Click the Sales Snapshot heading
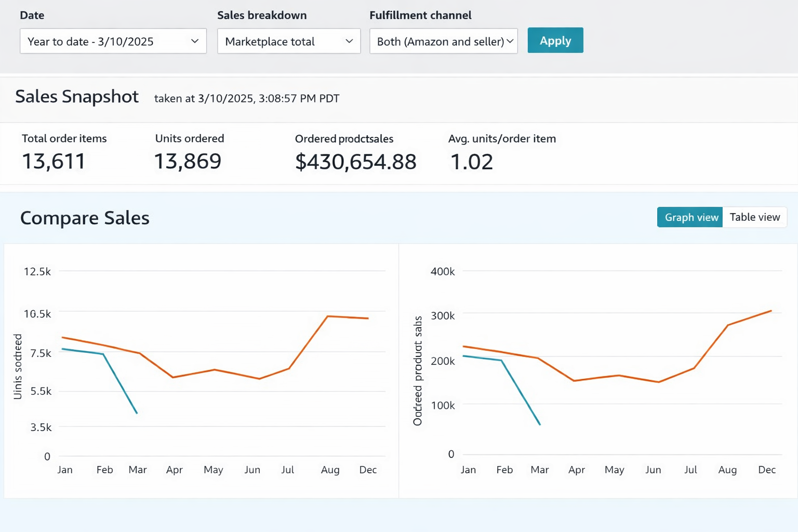 (77, 96)
